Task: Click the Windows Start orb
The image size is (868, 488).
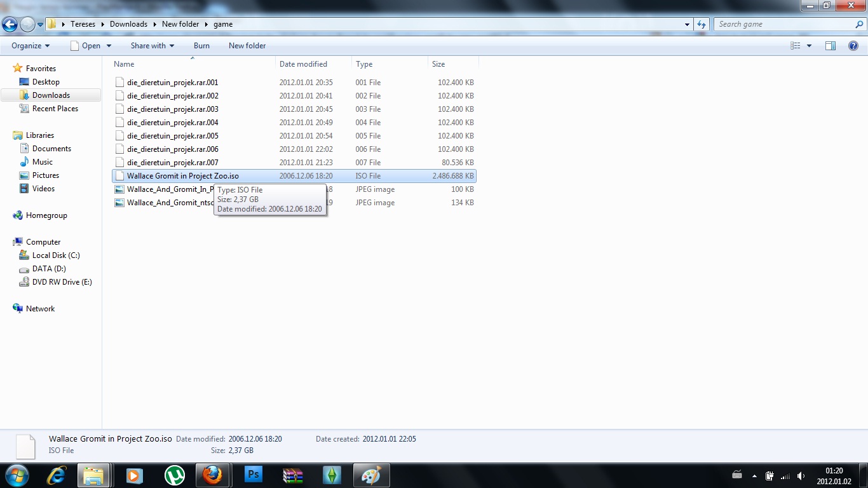Action: coord(17,475)
